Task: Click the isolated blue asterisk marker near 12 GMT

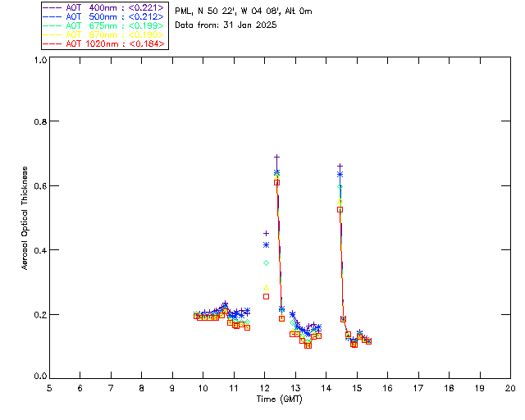Action: coord(266,245)
